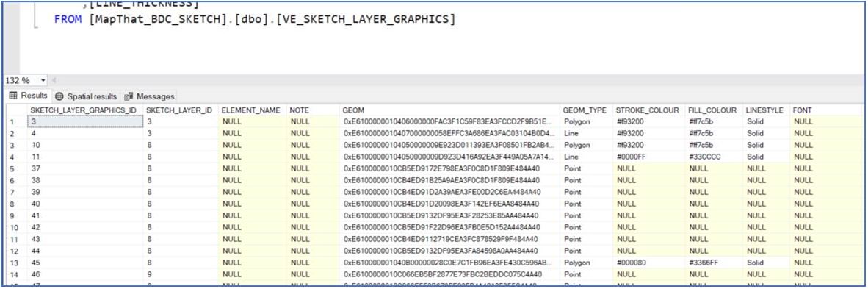This screenshot has width=868, height=289.
Task: Switch to the Messages tab
Action: click(x=150, y=96)
